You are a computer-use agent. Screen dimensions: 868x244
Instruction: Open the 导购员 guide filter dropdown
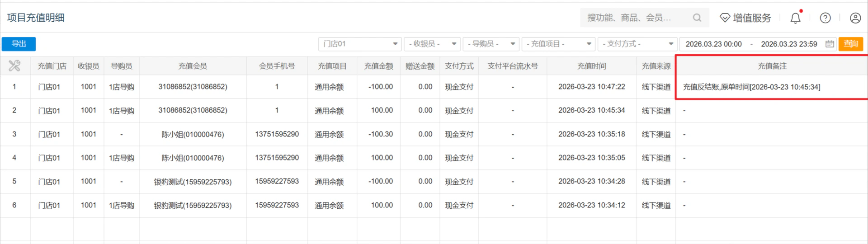click(491, 44)
